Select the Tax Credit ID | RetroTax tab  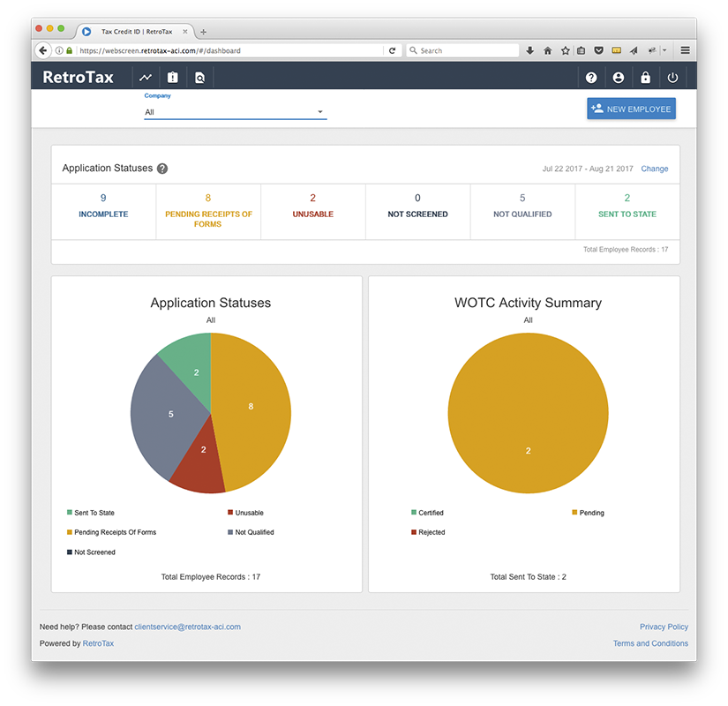tap(135, 32)
